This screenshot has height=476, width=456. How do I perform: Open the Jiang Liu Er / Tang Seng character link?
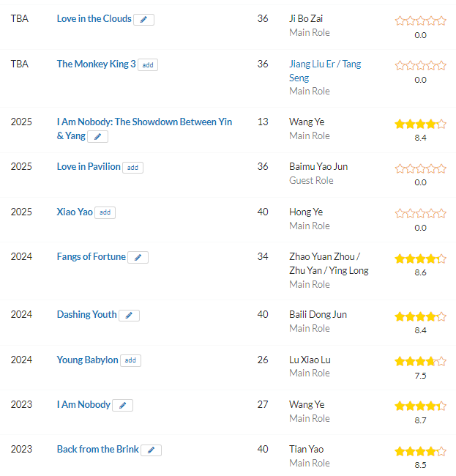325,71
